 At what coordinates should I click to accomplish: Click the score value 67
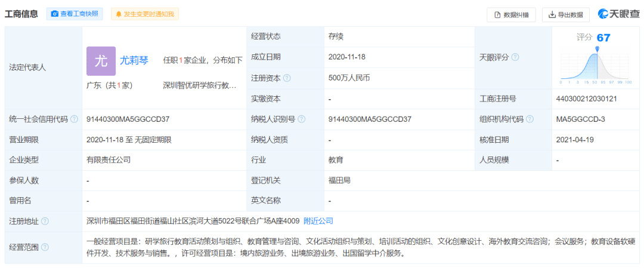click(603, 38)
